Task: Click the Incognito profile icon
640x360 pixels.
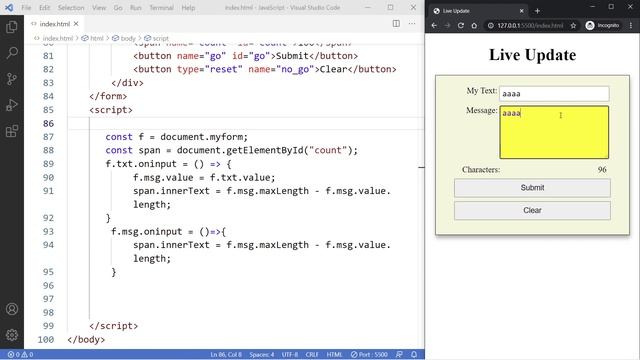Action: coord(602,25)
